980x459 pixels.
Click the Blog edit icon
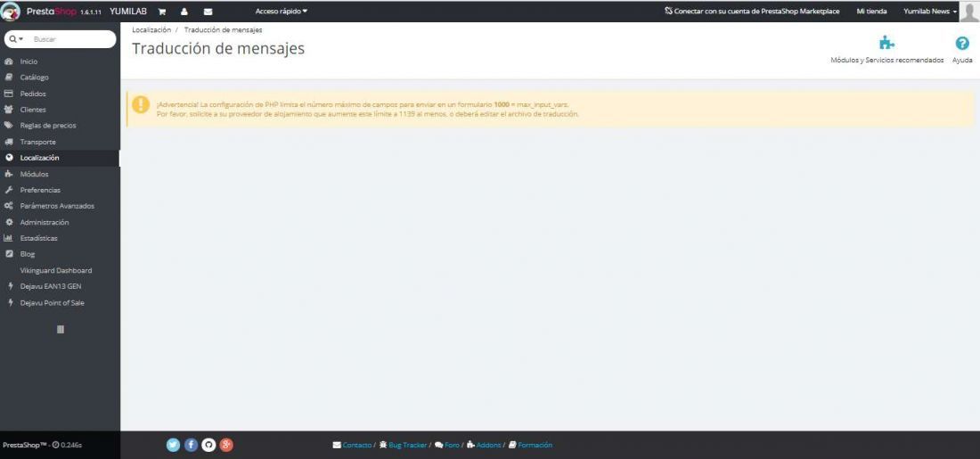[x=9, y=255]
